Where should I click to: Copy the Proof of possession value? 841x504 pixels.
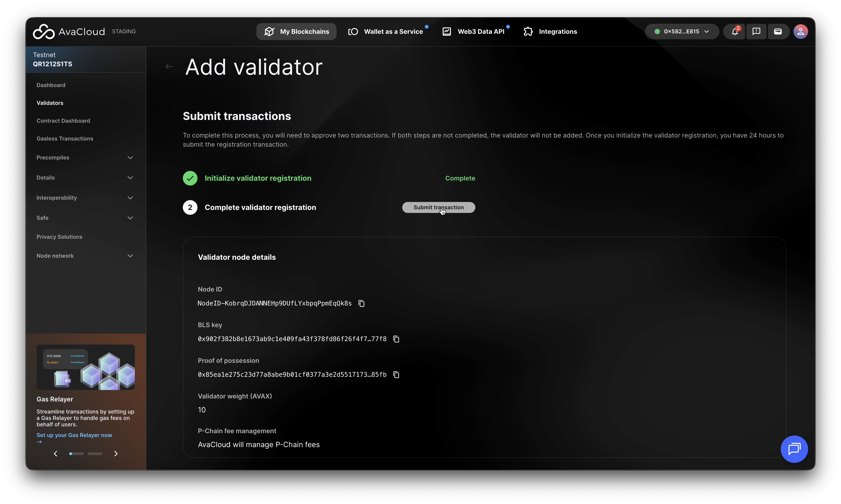click(x=396, y=375)
